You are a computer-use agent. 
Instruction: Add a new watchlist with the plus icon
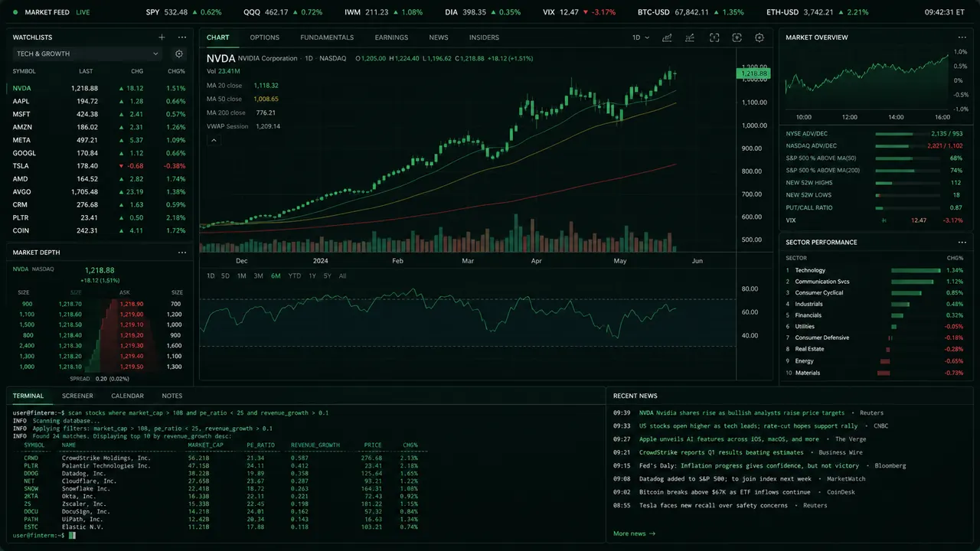click(x=162, y=37)
